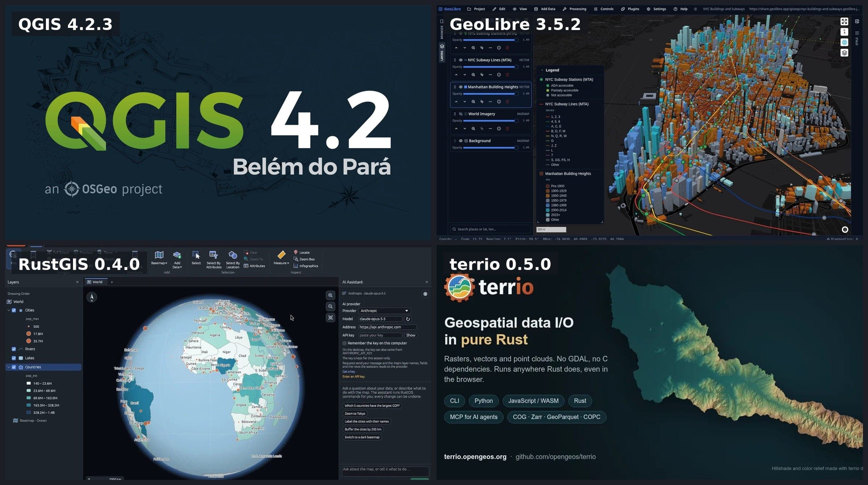Hide the GeoLibre Background layer
This screenshot has width=868, height=485.
pyautogui.click(x=460, y=141)
